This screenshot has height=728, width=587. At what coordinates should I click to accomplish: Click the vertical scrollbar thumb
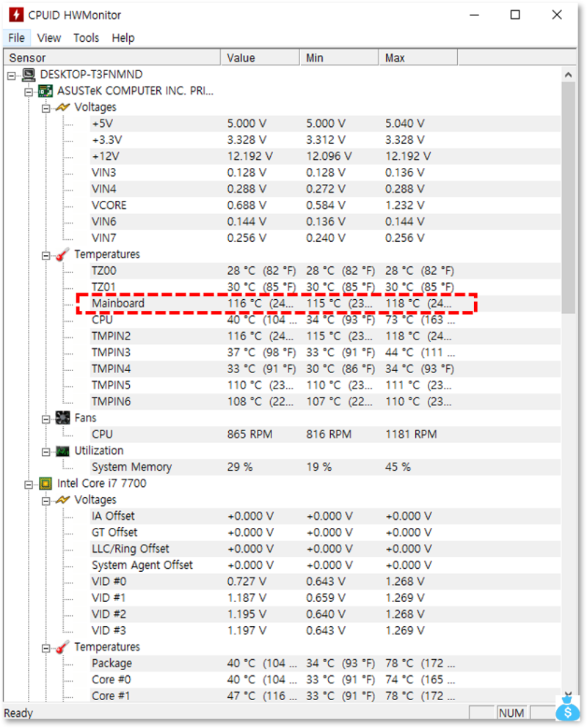click(568, 198)
